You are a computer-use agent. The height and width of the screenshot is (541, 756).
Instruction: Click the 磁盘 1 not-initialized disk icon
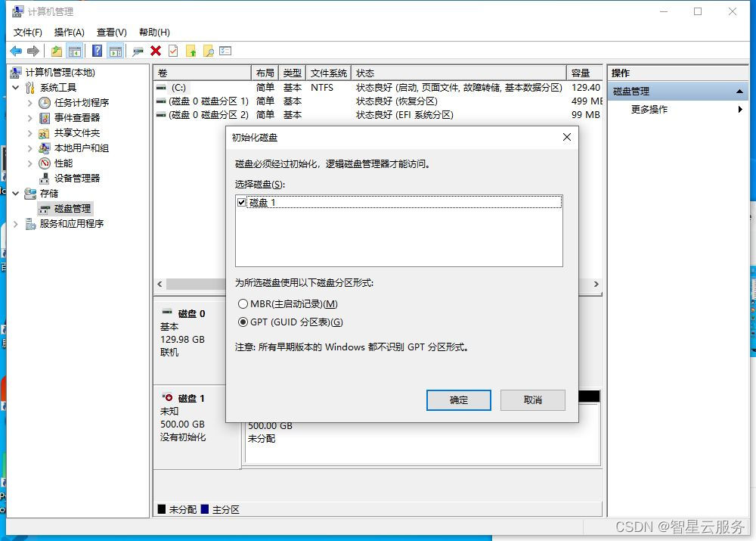tap(167, 398)
